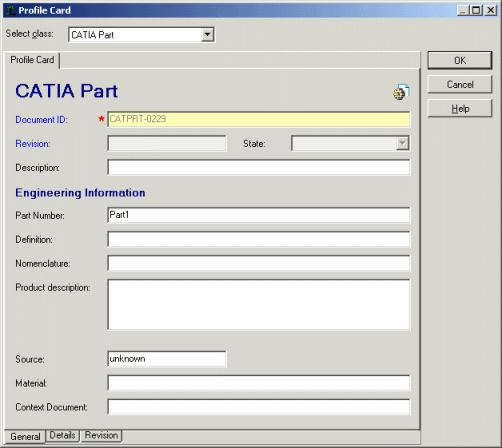
Task: Click the Document ID field
Action: (x=259, y=119)
